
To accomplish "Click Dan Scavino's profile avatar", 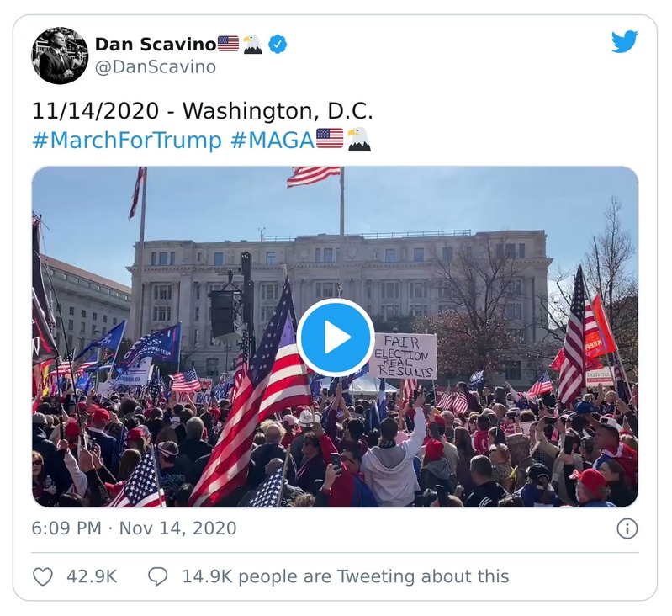I will coord(60,56).
